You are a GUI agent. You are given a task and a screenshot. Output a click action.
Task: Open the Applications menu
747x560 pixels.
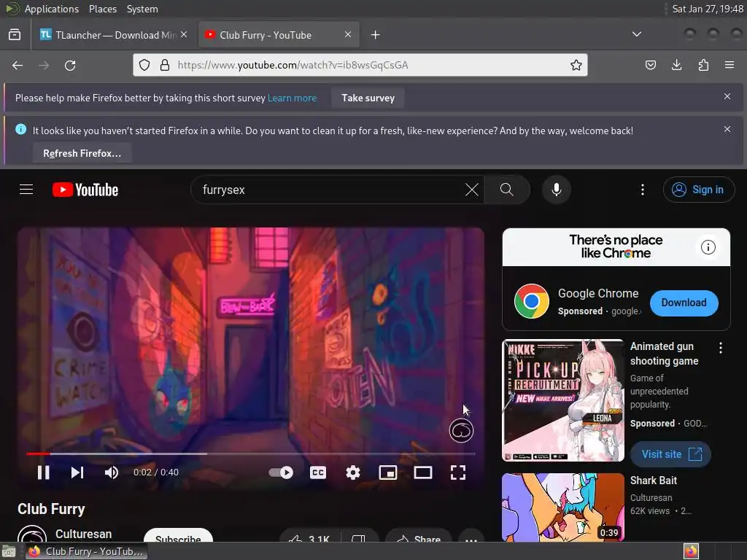pyautogui.click(x=52, y=9)
